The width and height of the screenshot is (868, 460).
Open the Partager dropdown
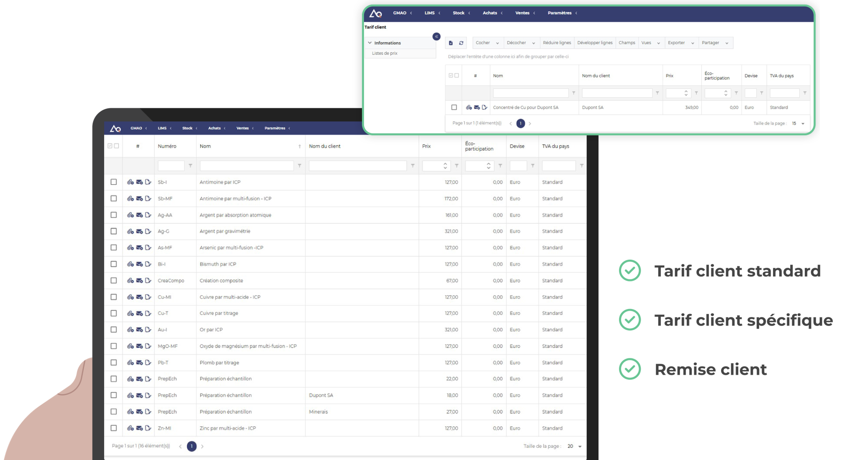(715, 43)
